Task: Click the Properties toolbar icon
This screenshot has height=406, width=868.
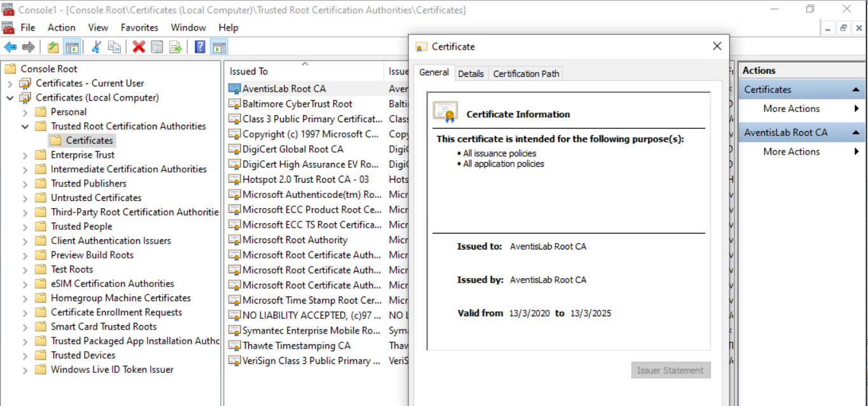Action: [x=157, y=46]
